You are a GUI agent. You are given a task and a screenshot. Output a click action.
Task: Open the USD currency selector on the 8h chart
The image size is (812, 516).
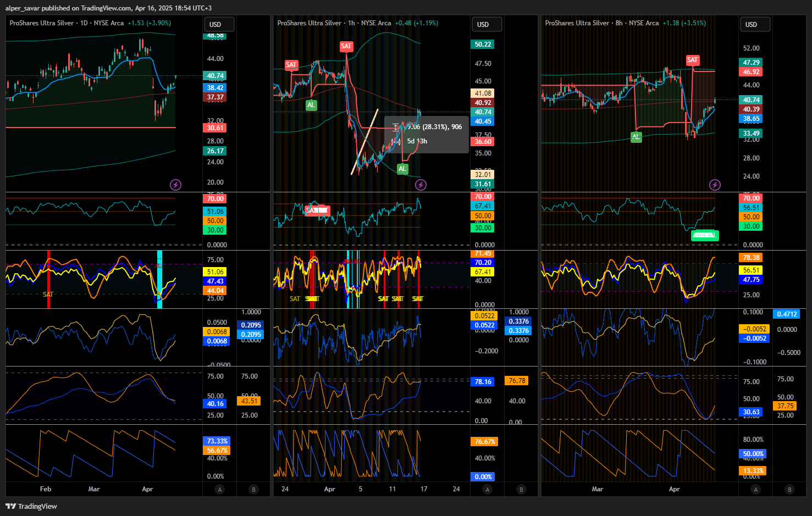[x=755, y=24]
